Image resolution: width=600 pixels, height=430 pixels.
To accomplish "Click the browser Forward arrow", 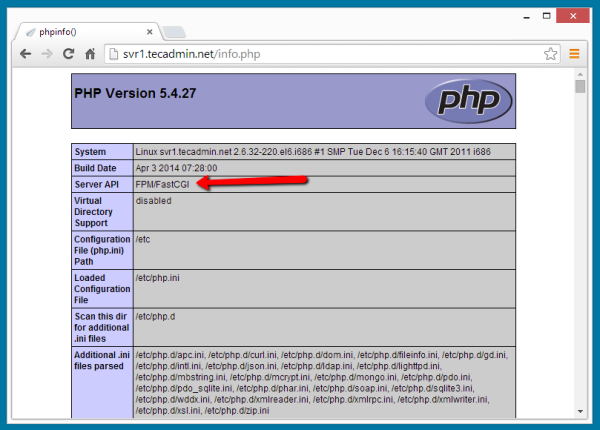I will (x=46, y=53).
